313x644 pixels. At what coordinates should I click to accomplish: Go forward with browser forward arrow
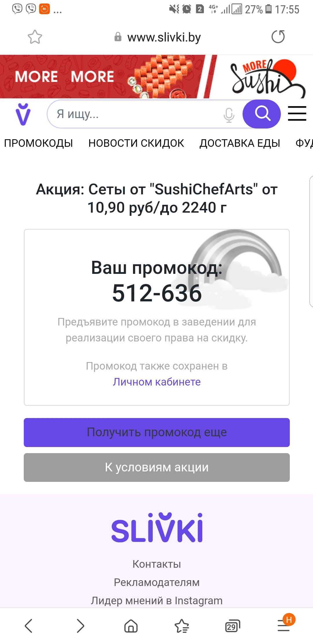80,626
